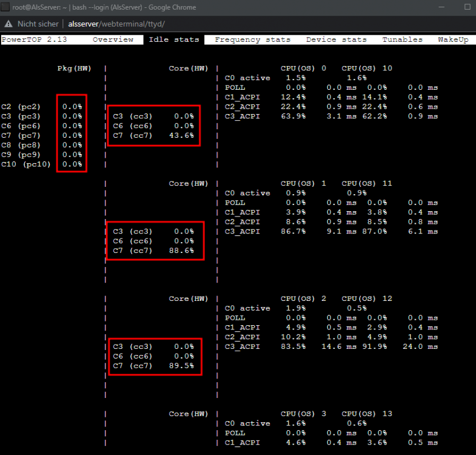Click the alsserver/webterminal/ttyd/ address bar

(116, 24)
